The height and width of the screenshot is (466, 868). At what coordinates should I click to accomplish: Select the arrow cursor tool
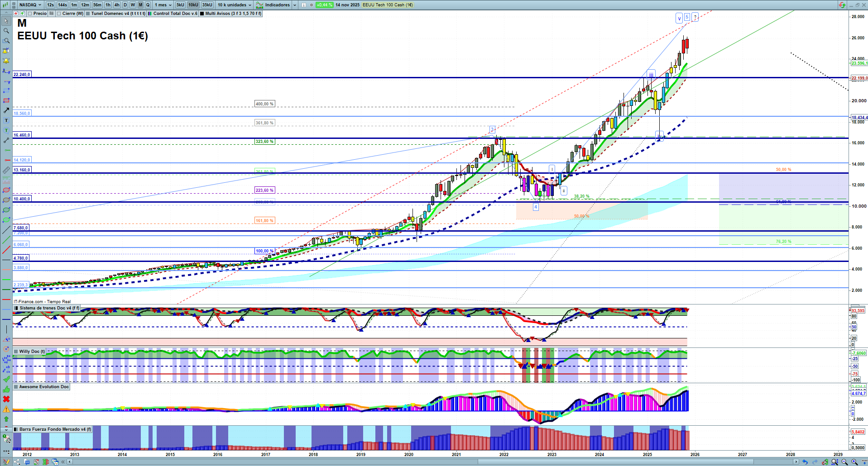tap(6, 21)
